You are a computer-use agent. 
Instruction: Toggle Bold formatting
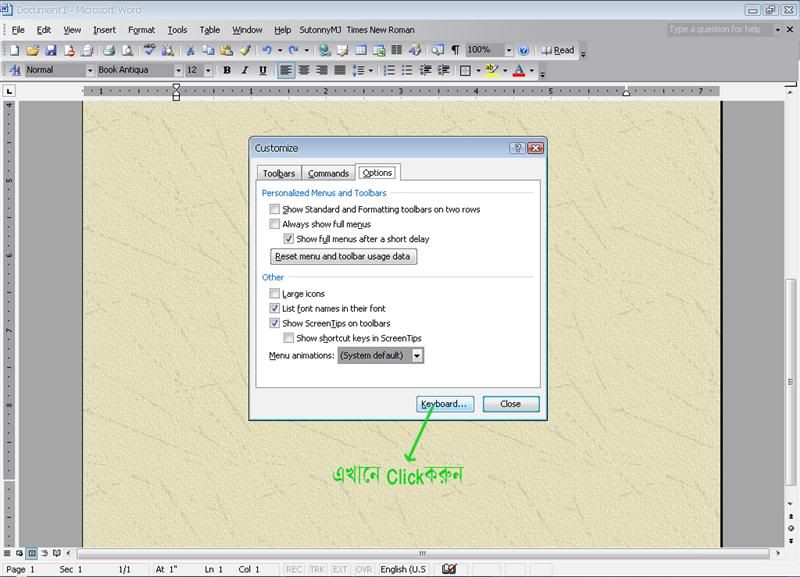tap(227, 71)
